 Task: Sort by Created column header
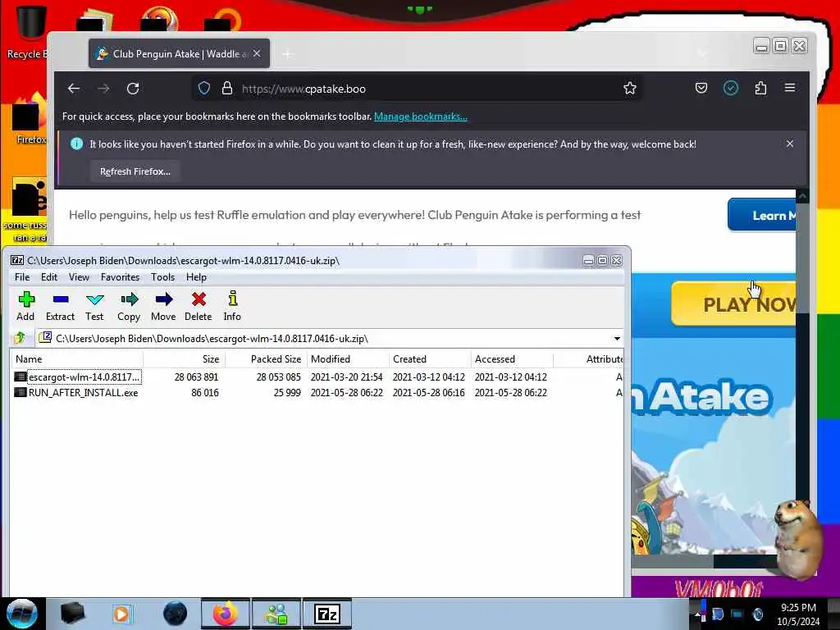click(430, 359)
